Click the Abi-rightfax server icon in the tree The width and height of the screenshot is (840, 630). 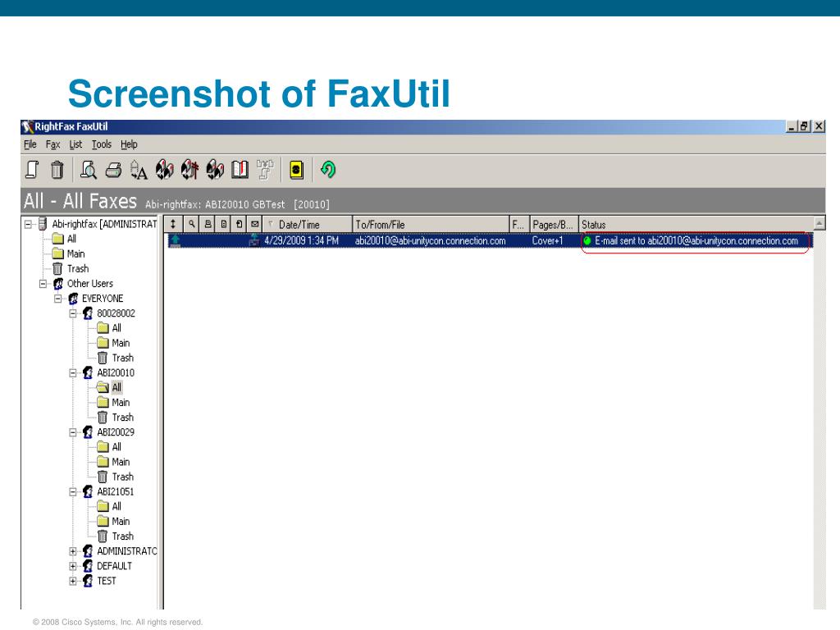coord(43,224)
